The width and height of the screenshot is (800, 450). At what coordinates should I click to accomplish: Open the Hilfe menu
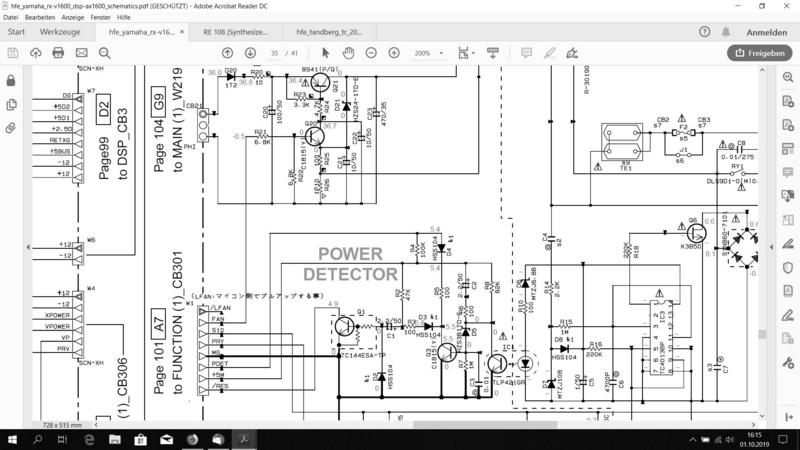(x=123, y=17)
